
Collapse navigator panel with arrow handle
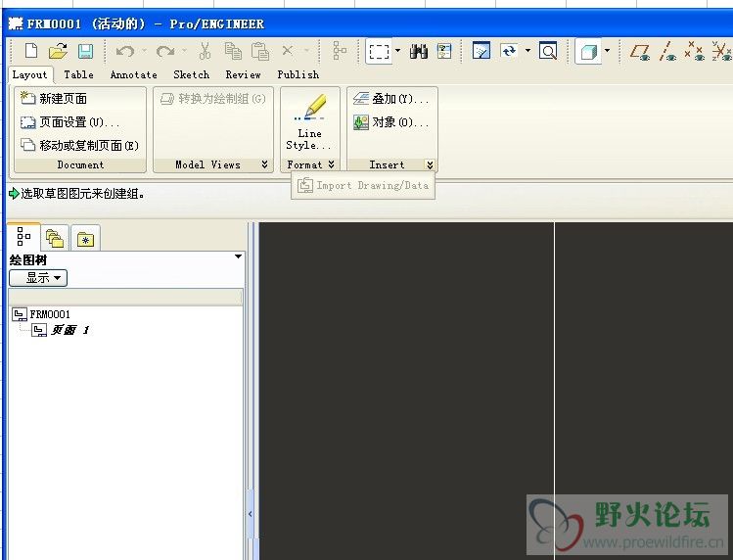pyautogui.click(x=251, y=514)
